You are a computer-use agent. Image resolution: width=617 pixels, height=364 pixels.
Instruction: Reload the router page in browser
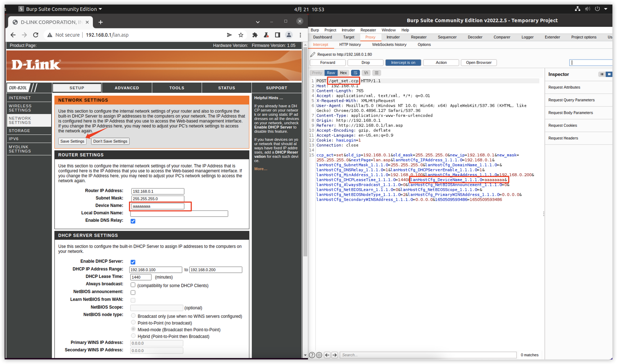coord(36,35)
